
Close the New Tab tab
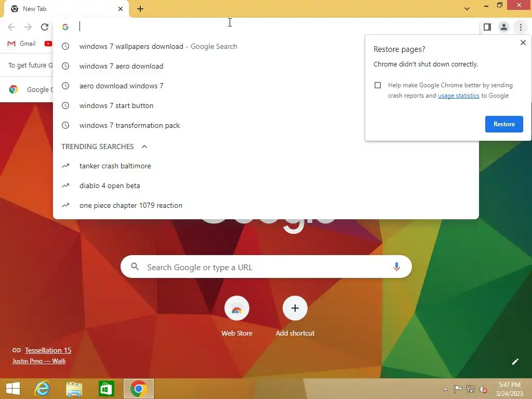pyautogui.click(x=121, y=9)
